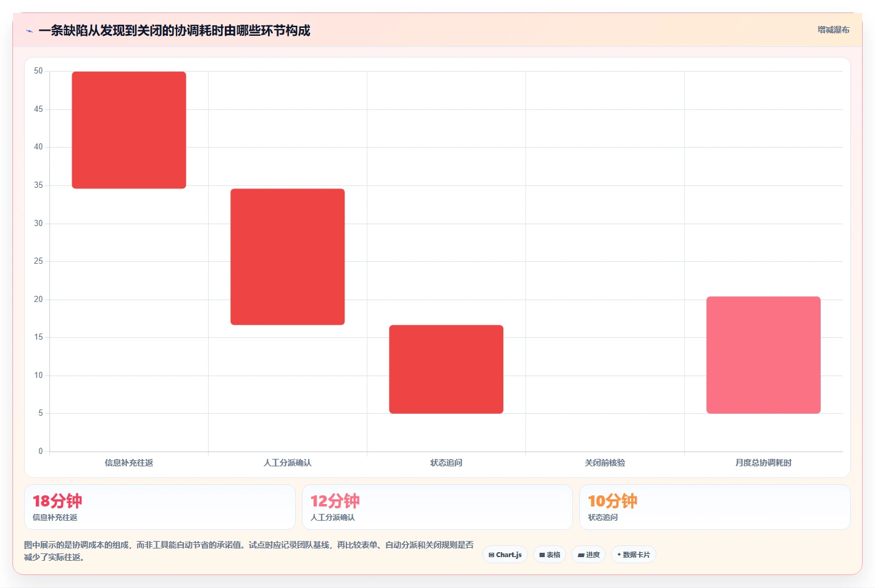Click the 状态追问 axis label

coord(446,463)
